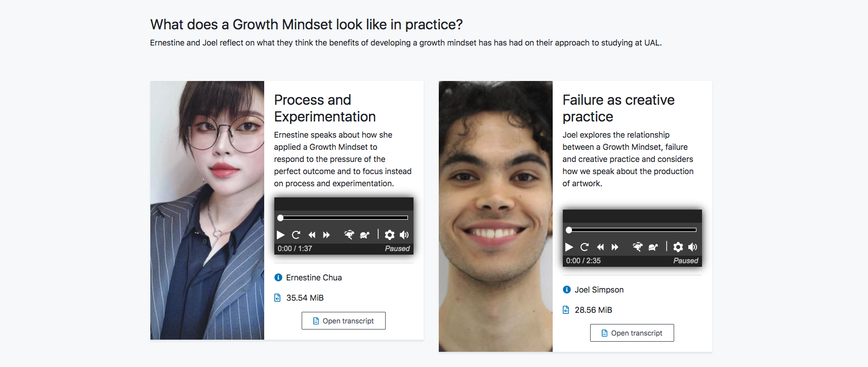Select the rabbit speed-up icon on Ernestine's player
Screen dimensions: 868x367
(349, 235)
